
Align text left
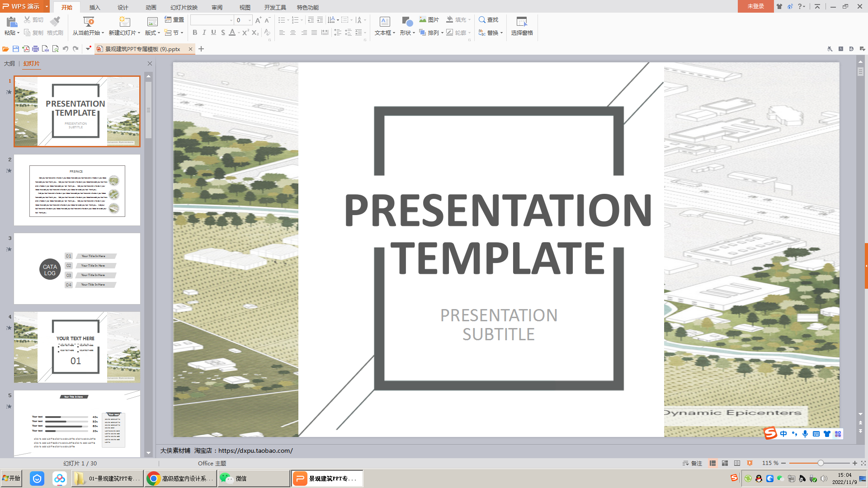(x=282, y=33)
